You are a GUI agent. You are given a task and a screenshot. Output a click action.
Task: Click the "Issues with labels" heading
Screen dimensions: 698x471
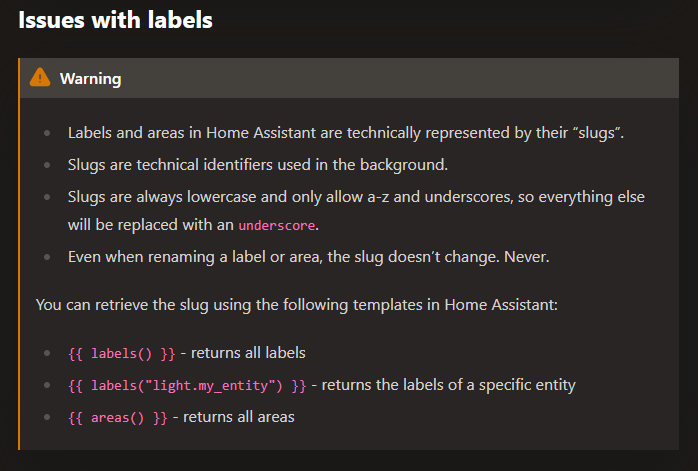coord(115,20)
